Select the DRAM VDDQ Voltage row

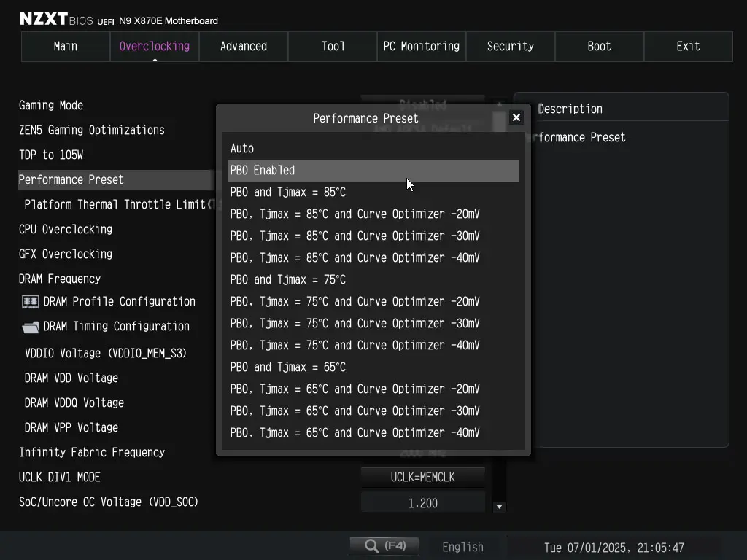74,402
